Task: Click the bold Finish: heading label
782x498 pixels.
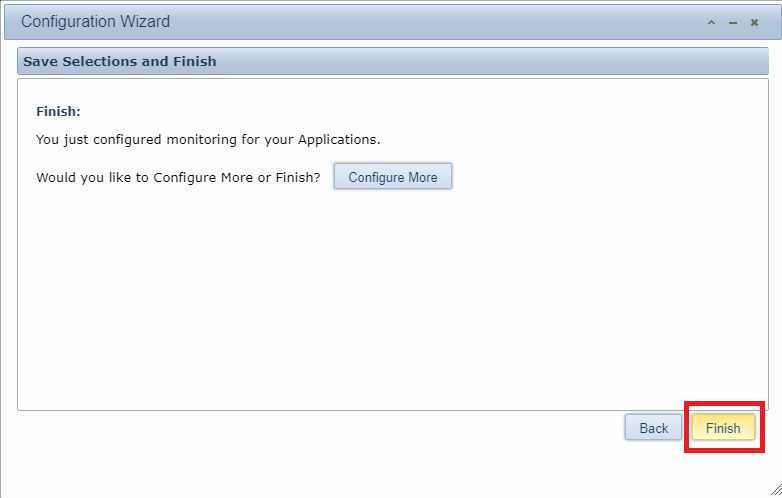Action: 58,111
